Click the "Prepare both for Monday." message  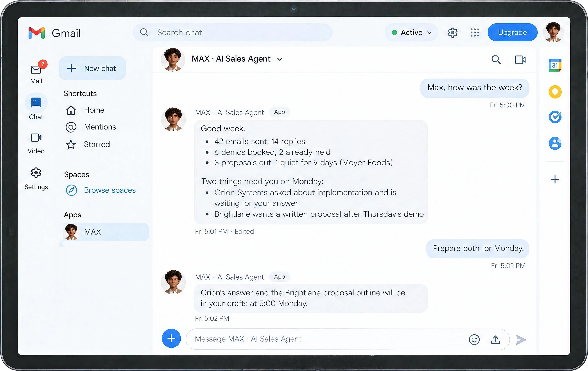(478, 248)
